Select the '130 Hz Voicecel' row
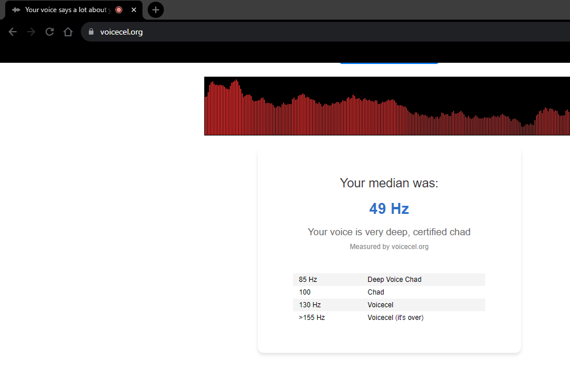The height and width of the screenshot is (392, 570). [x=389, y=304]
